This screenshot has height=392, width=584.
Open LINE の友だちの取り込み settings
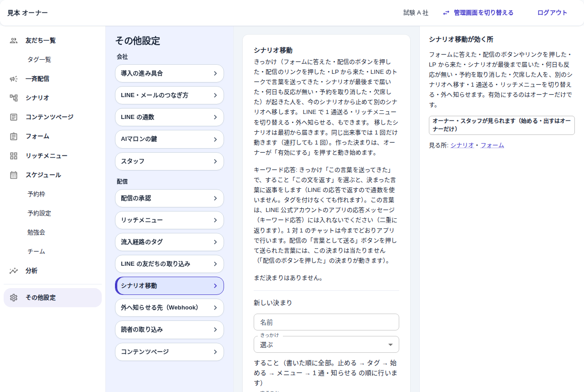click(169, 264)
